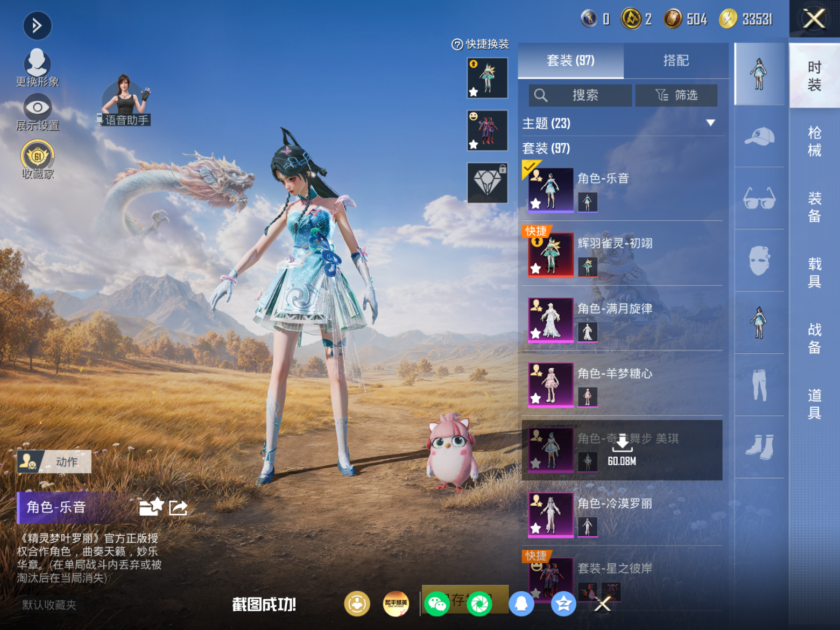Viewport: 840px width, 630px height.
Task: Select the dress tops category icon
Action: [x=759, y=323]
